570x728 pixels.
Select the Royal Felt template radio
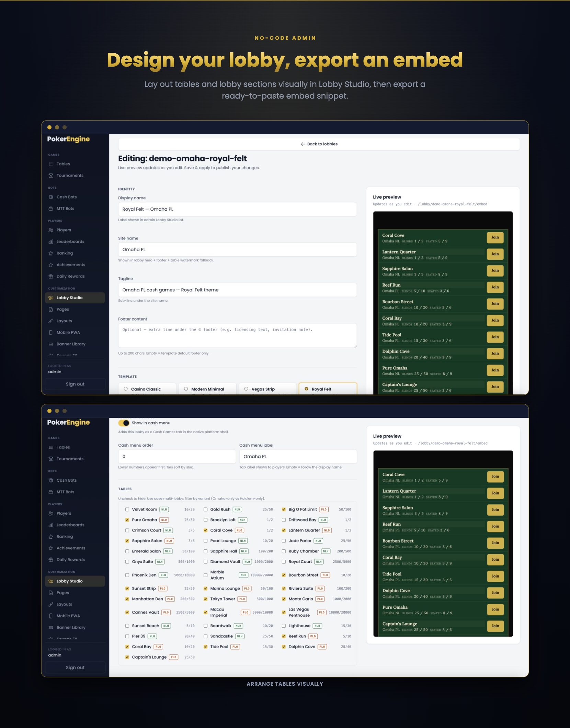(306, 389)
